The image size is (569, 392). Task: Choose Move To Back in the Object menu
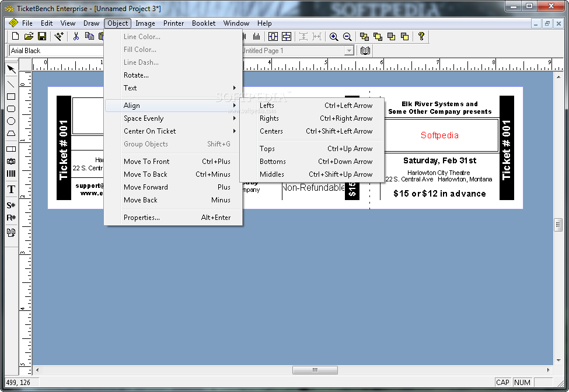pos(173,174)
